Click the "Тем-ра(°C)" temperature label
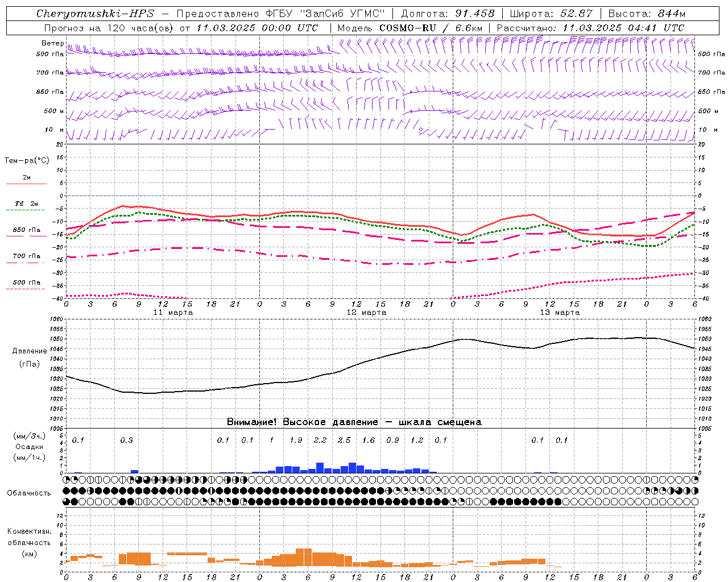The width and height of the screenshot is (728, 582). tap(27, 161)
